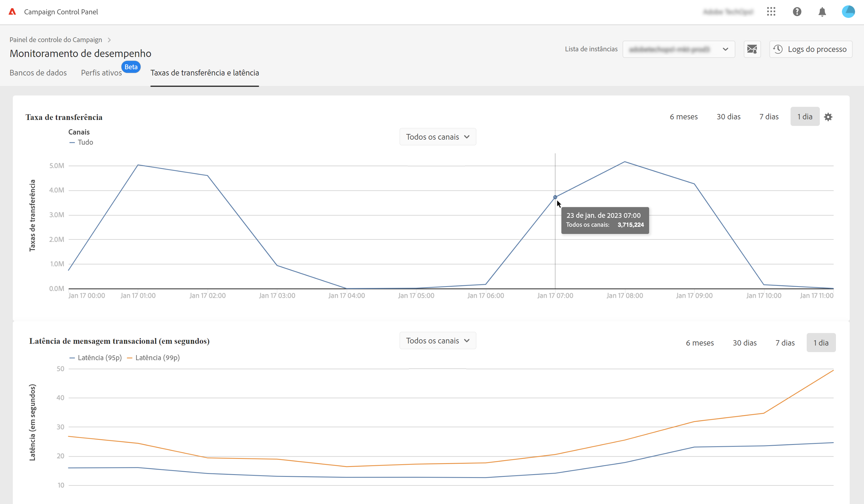Switch to Perfis ativos tab
Screen dimensions: 864x504
tap(101, 73)
